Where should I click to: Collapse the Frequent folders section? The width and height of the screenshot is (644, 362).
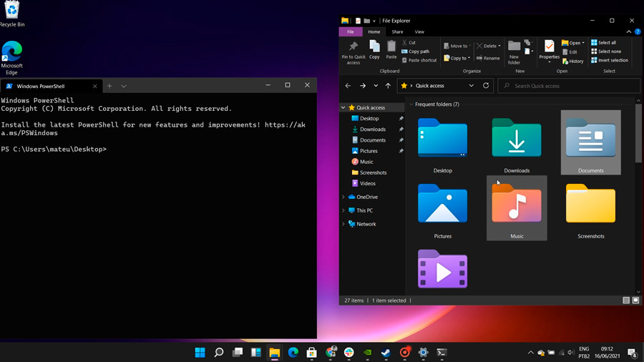[411, 104]
